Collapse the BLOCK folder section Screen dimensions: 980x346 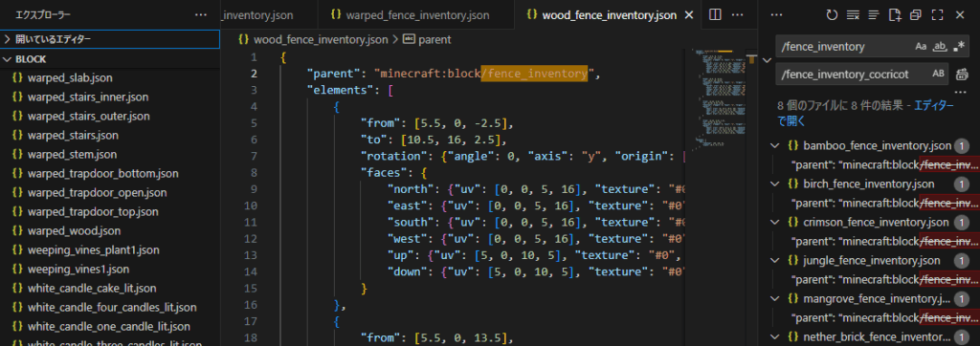(110, 58)
